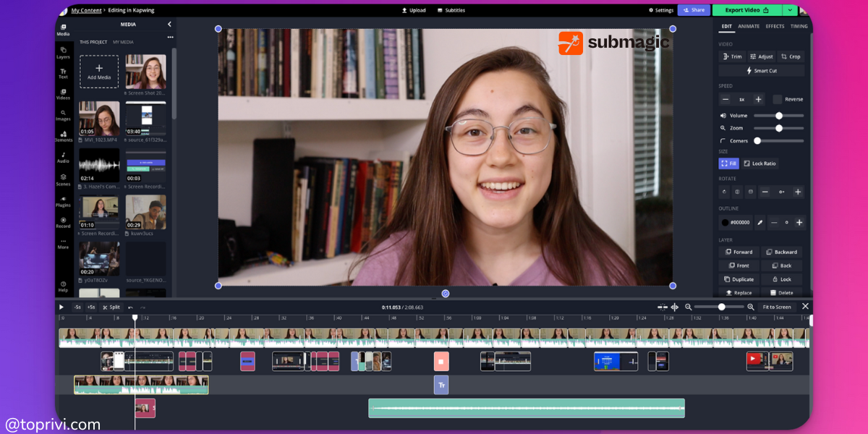Click the flip horizontal icon in Rotate section
Image resolution: width=868 pixels, height=434 pixels.
point(737,192)
